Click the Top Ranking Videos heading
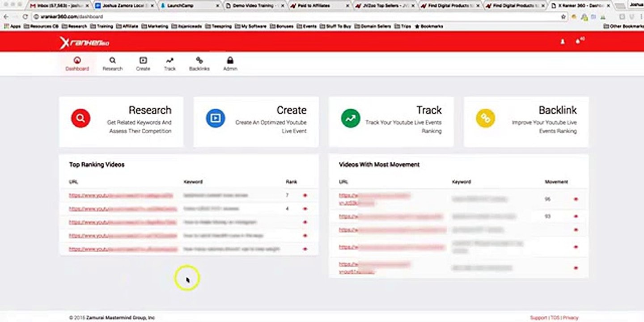Viewport: 644px width, 322px height. coord(97,165)
